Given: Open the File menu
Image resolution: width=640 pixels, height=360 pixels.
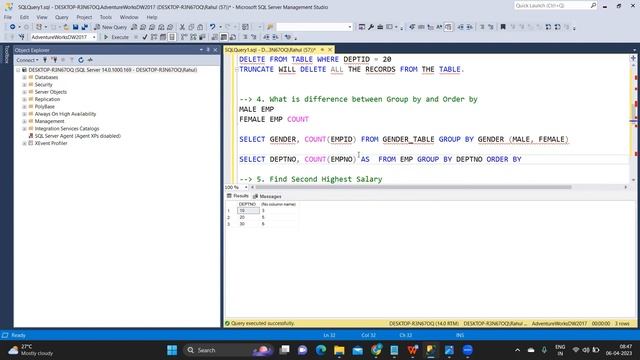Looking at the screenshot, I should (8, 17).
